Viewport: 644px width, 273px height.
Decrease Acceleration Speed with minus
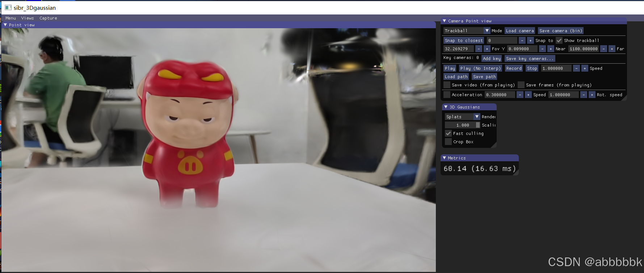pos(520,95)
